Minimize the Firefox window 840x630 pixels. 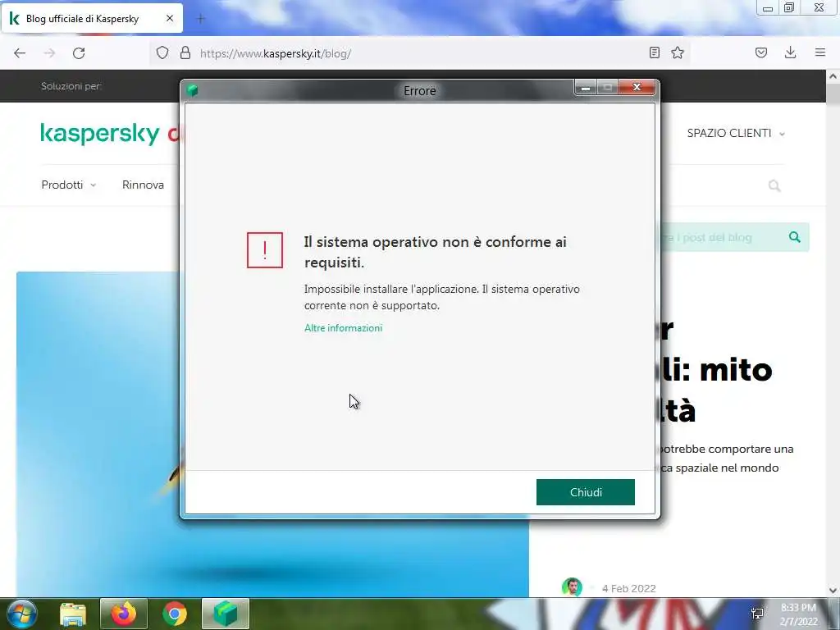(x=768, y=7)
